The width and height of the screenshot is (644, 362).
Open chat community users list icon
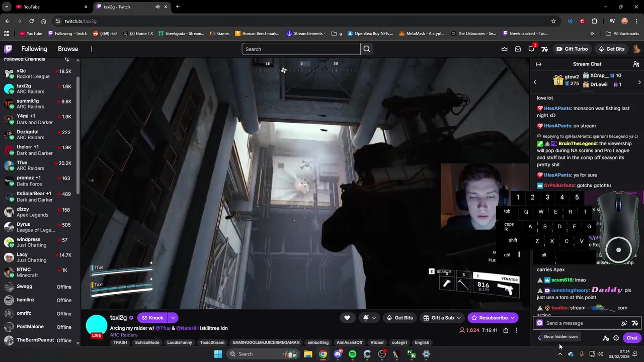(636, 64)
